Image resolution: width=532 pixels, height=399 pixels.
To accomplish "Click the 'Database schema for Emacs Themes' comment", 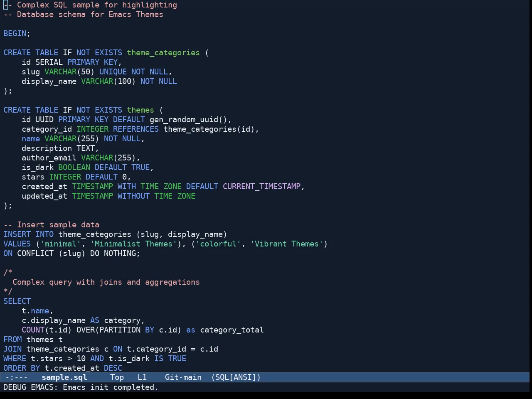I will (83, 15).
